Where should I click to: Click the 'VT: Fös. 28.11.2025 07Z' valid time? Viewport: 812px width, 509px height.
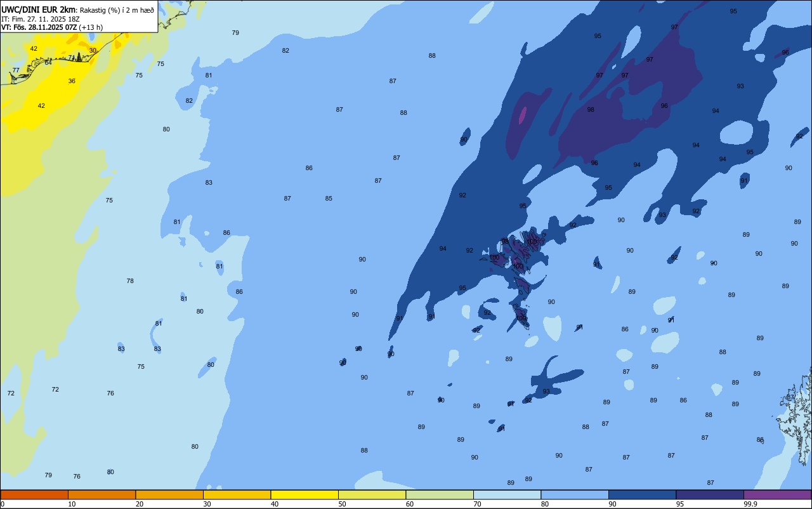click(39, 27)
